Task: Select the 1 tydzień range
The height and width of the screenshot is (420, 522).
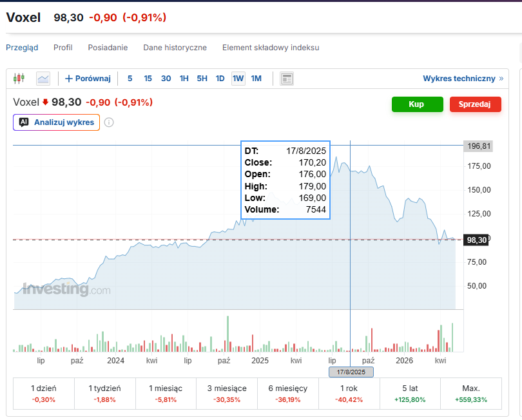Action: (x=105, y=394)
